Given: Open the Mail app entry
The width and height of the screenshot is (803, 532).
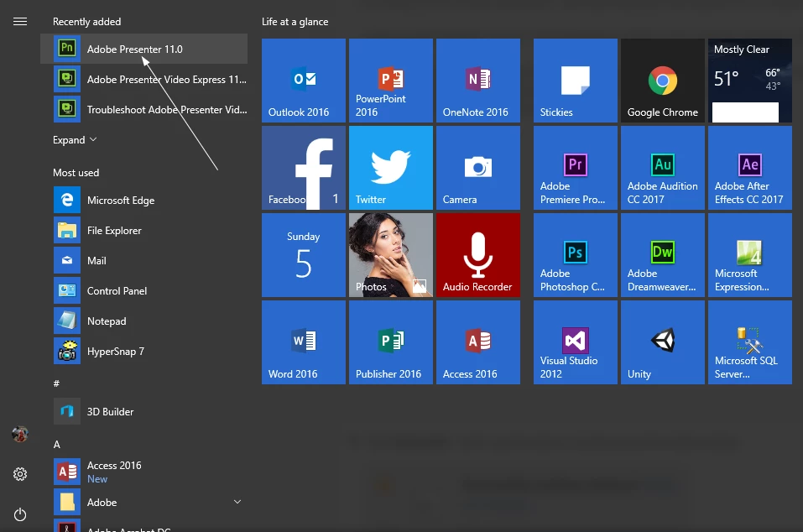Looking at the screenshot, I should coord(143,261).
